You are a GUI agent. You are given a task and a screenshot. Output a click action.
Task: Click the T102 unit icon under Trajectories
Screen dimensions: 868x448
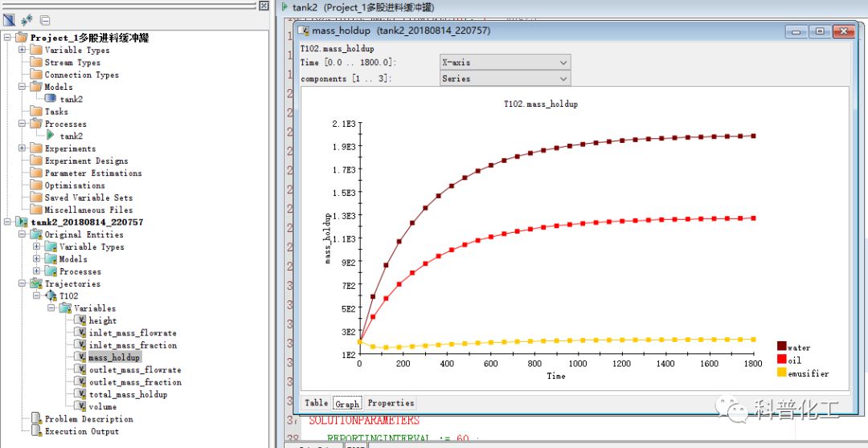[x=51, y=295]
